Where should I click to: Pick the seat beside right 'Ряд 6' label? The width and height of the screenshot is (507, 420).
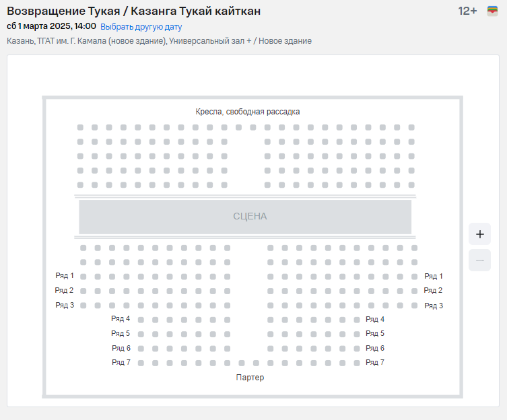coord(356,349)
